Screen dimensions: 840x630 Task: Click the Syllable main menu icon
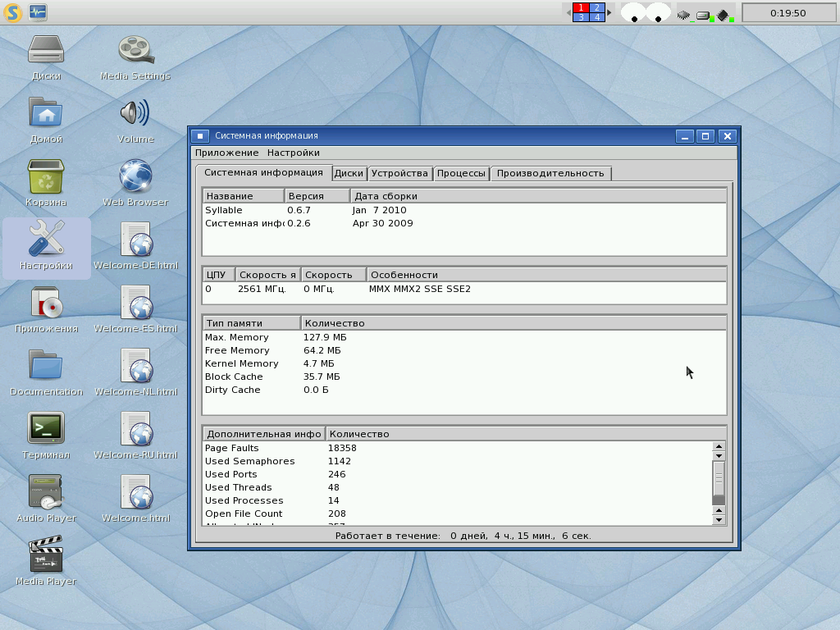tap(12, 12)
